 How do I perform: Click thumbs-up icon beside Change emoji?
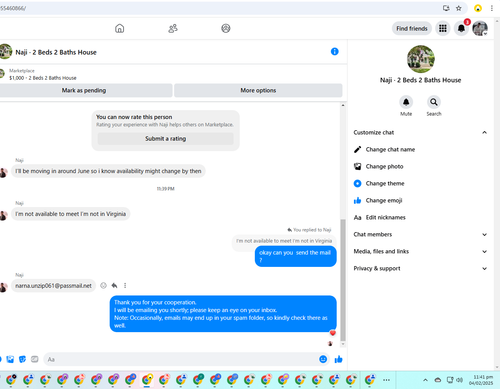click(357, 201)
